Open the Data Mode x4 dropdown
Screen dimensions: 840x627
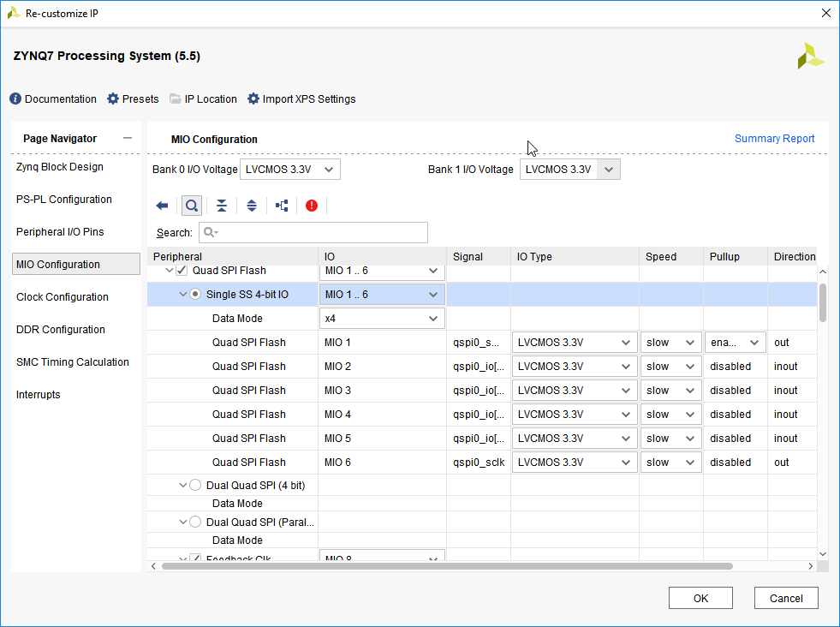(382, 319)
